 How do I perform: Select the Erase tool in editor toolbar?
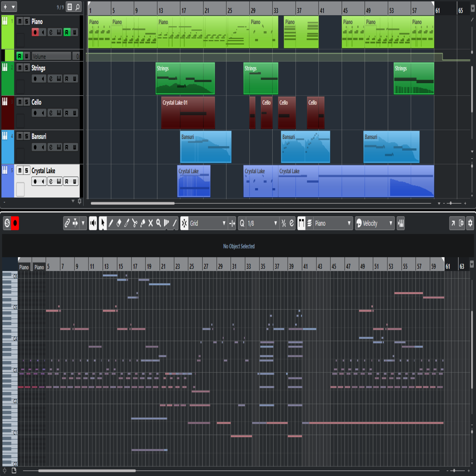pos(119,223)
